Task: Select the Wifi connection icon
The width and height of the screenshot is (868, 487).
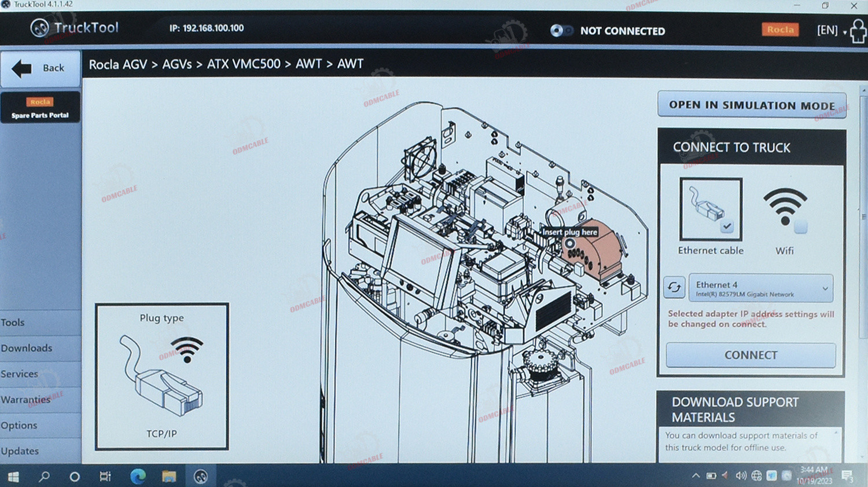Action: click(785, 206)
